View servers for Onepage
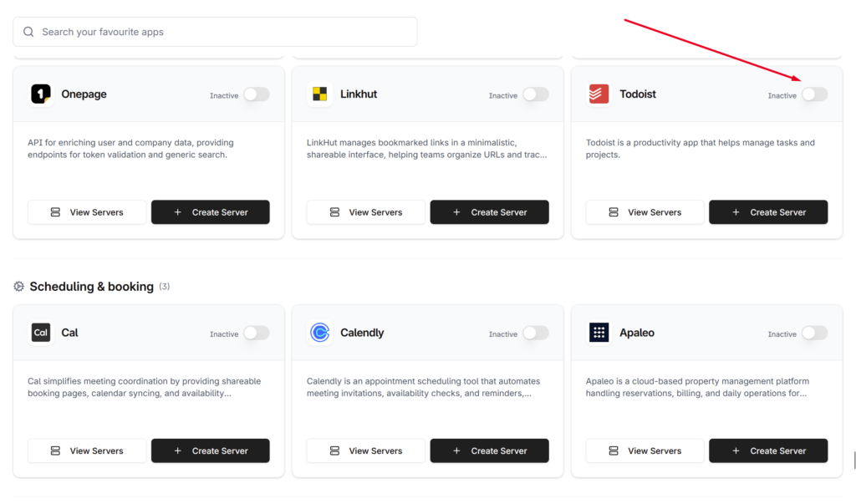 click(87, 211)
